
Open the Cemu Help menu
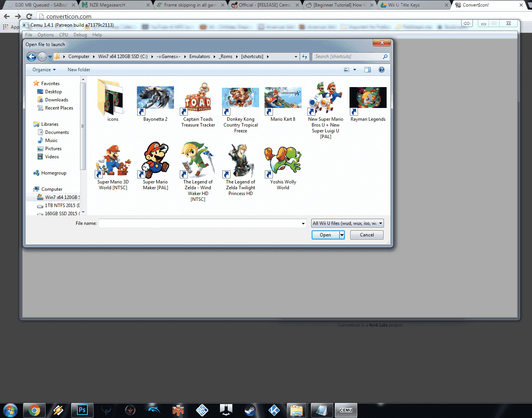(97, 35)
